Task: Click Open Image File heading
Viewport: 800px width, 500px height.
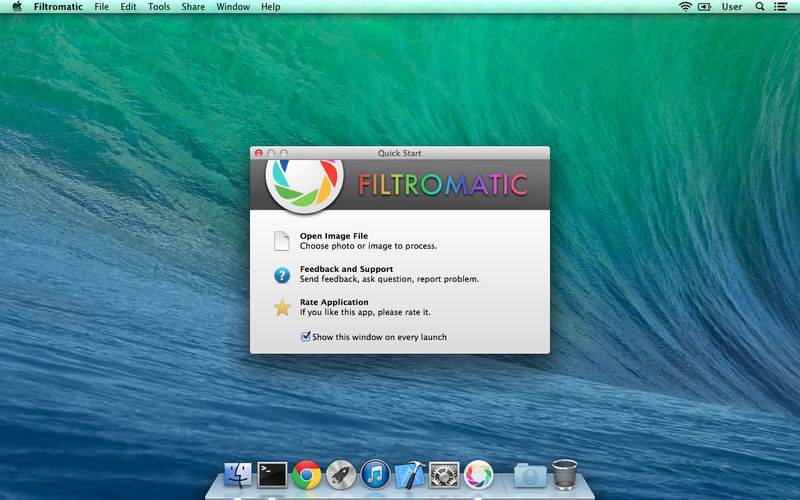Action: pos(334,236)
